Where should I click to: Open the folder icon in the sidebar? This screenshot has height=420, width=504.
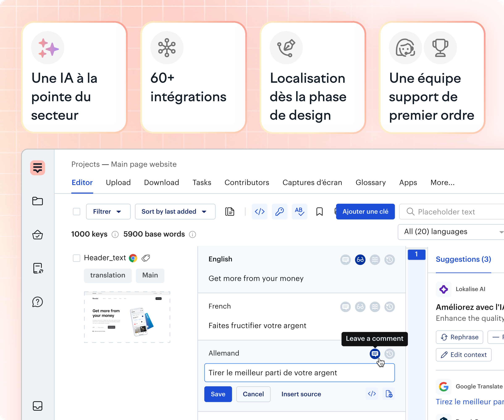(37, 201)
